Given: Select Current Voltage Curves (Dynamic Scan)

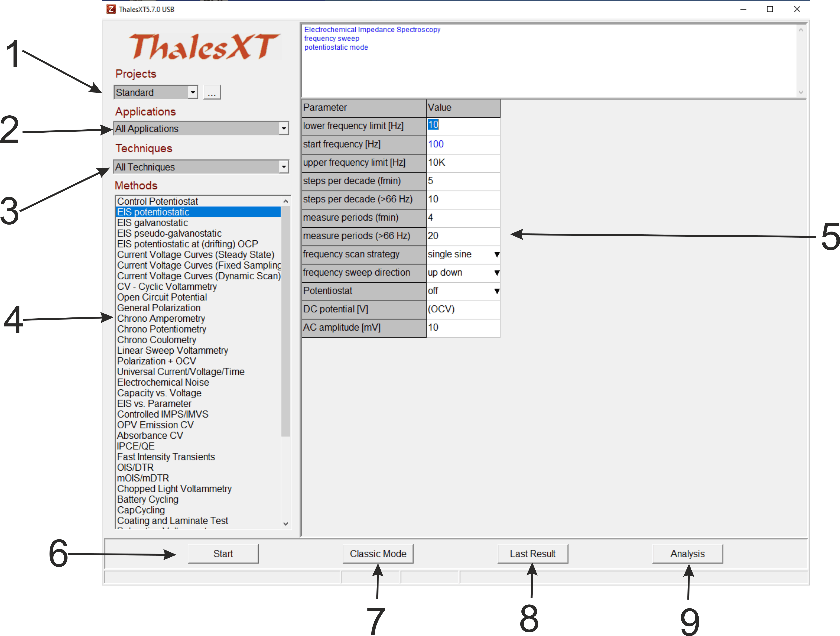Looking at the screenshot, I should point(198,276).
